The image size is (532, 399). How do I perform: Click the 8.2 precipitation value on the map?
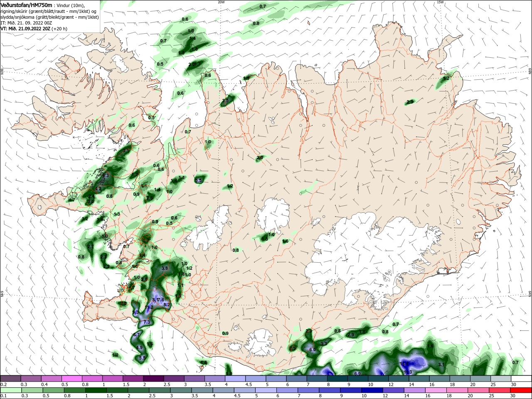pyautogui.click(x=167, y=305)
